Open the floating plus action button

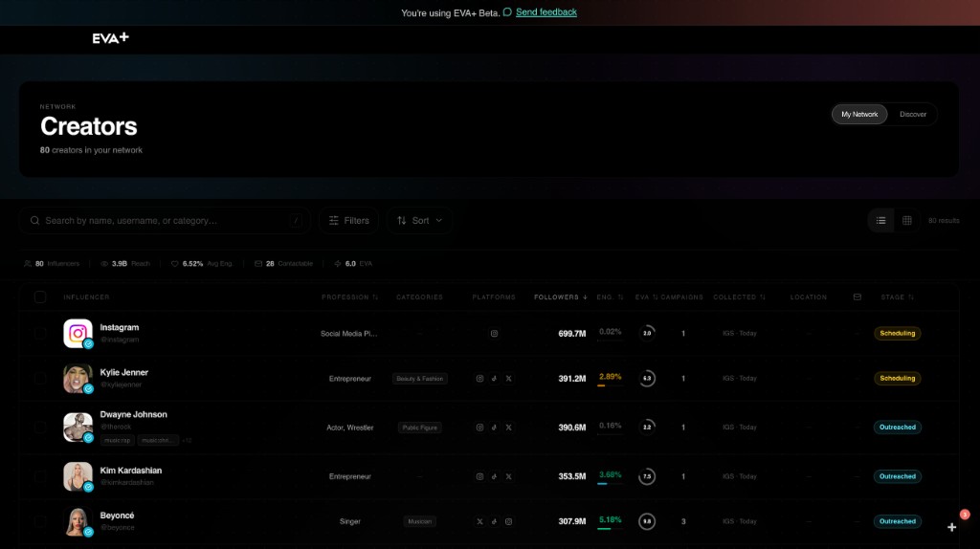coord(951,527)
